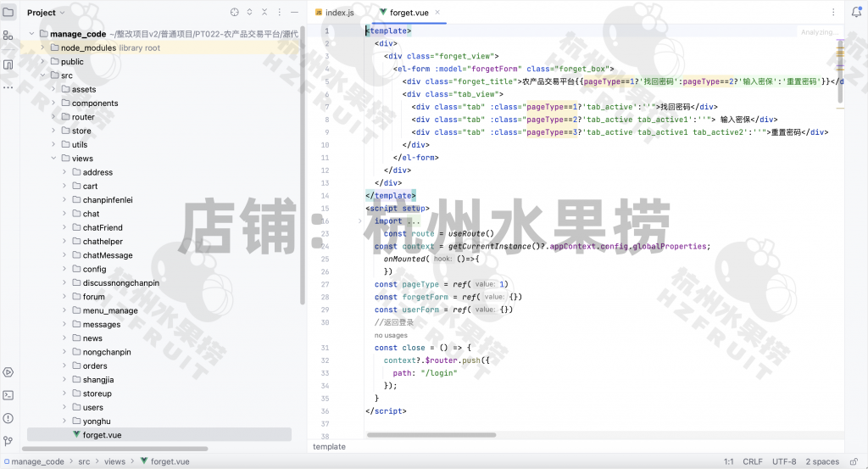Select forget.vue in project tree
Viewport: 868px width, 469px height.
point(102,435)
